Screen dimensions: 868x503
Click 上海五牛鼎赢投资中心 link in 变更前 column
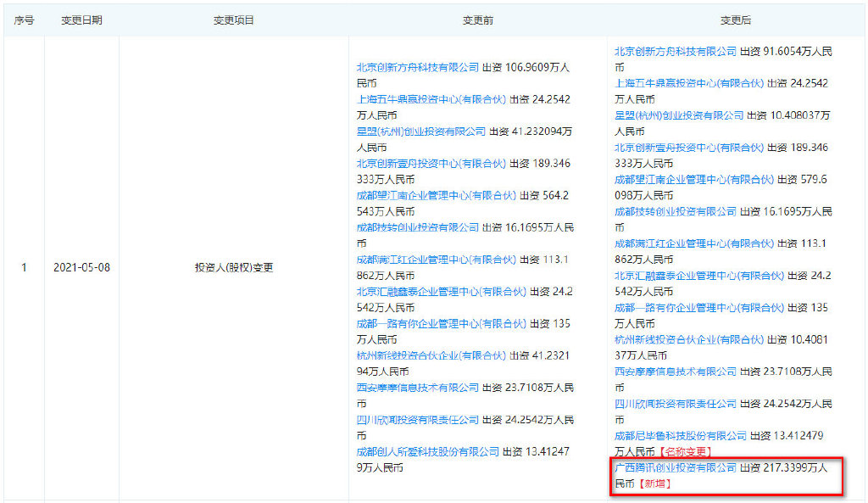[x=431, y=100]
